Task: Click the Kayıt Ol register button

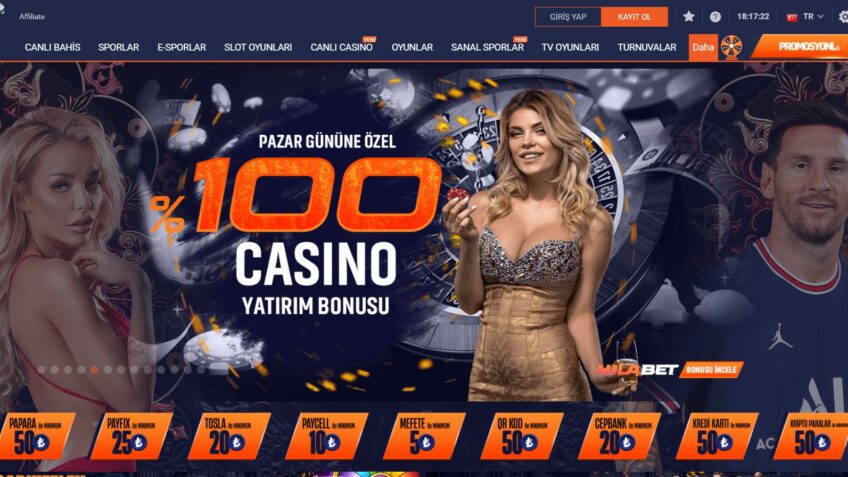Action: (634, 17)
